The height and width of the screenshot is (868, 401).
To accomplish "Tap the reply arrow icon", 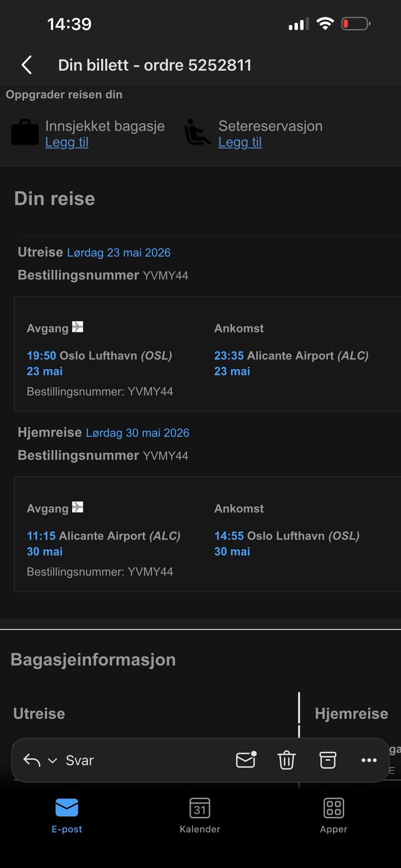I will (32, 760).
